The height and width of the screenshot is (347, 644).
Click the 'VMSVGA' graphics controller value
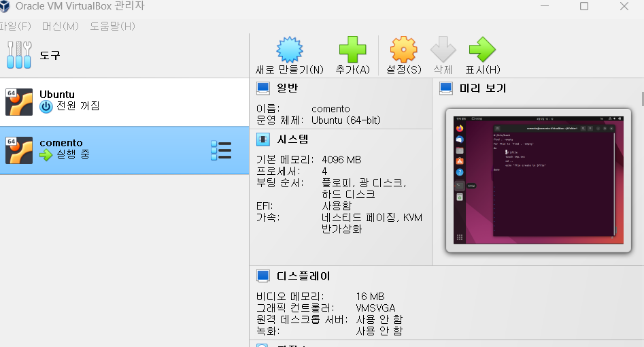point(375,308)
